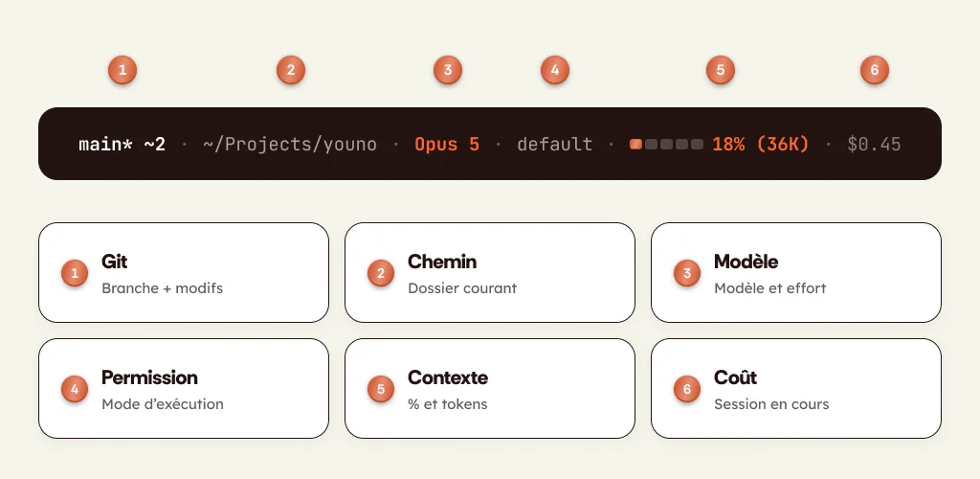Click the default permission mode text

click(555, 145)
